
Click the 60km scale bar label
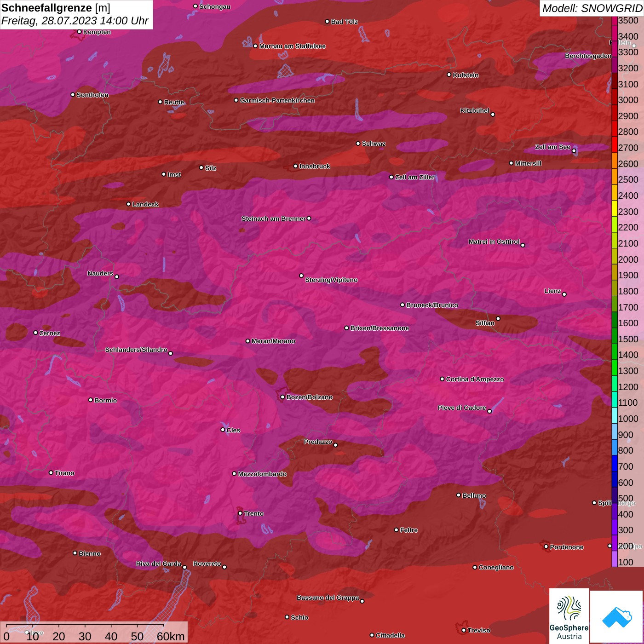[171, 636]
